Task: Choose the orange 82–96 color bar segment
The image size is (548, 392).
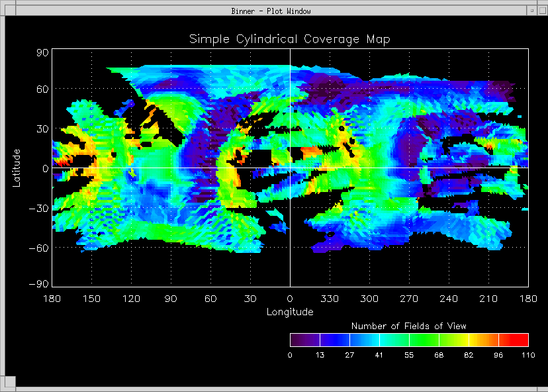Action: click(483, 340)
